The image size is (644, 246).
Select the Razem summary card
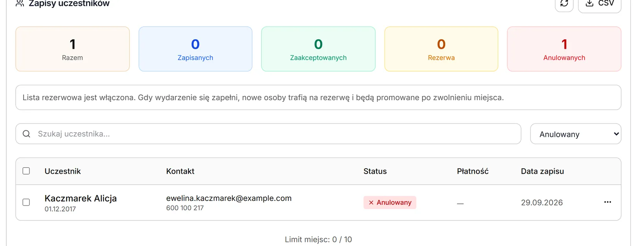coord(73,49)
